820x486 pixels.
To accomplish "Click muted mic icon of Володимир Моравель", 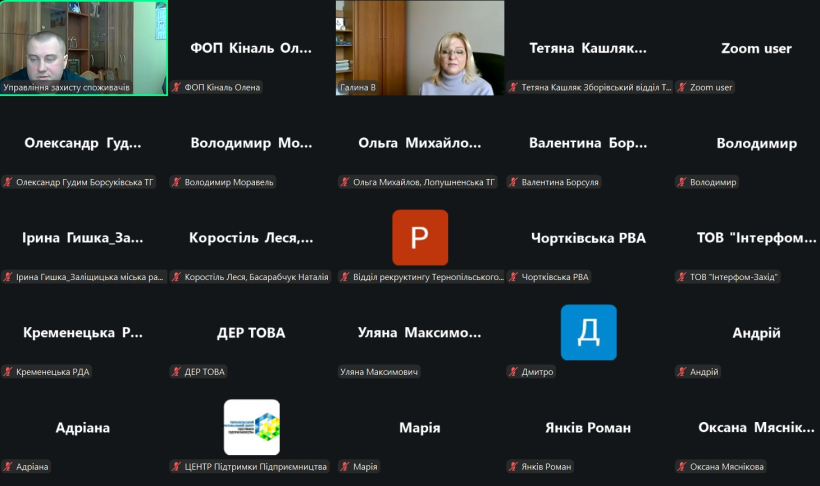I will 177,182.
